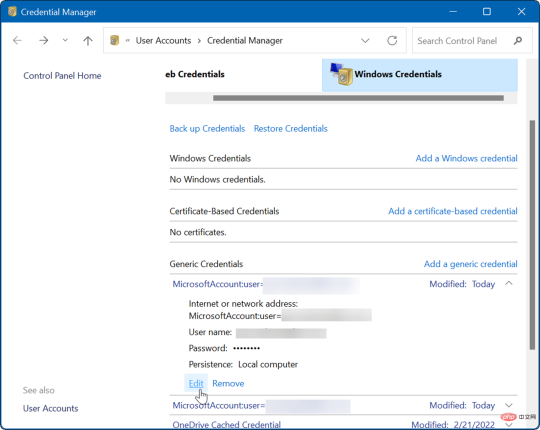Click the 'No certificates.' text
This screenshot has width=540, height=430.
point(198,232)
